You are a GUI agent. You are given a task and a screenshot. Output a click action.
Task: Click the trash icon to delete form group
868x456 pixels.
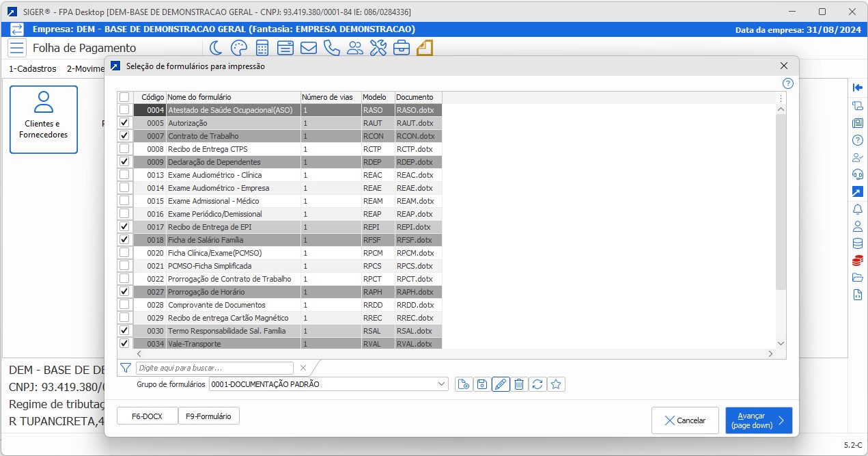tap(519, 384)
